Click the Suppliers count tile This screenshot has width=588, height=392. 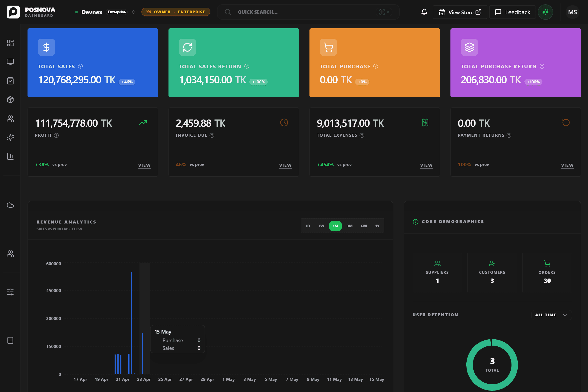[x=437, y=273]
